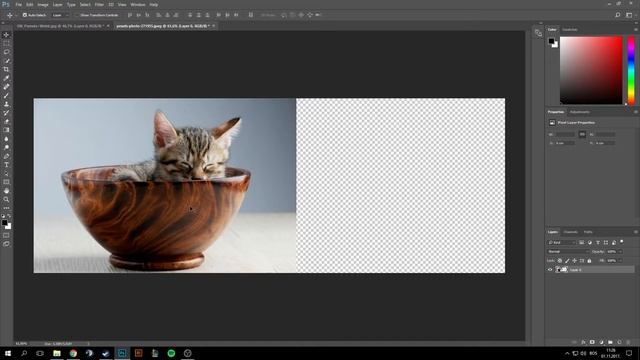This screenshot has height=360, width=640.
Task: Change screen mode at the toolbox bottom
Action: coord(6,244)
